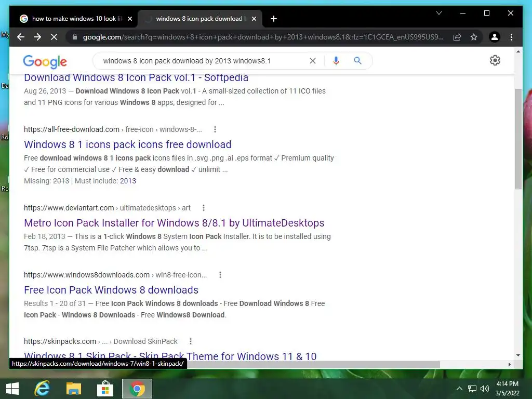The width and height of the screenshot is (532, 399).
Task: Close 'windows 8 icon pack download' tab
Action: click(x=254, y=19)
